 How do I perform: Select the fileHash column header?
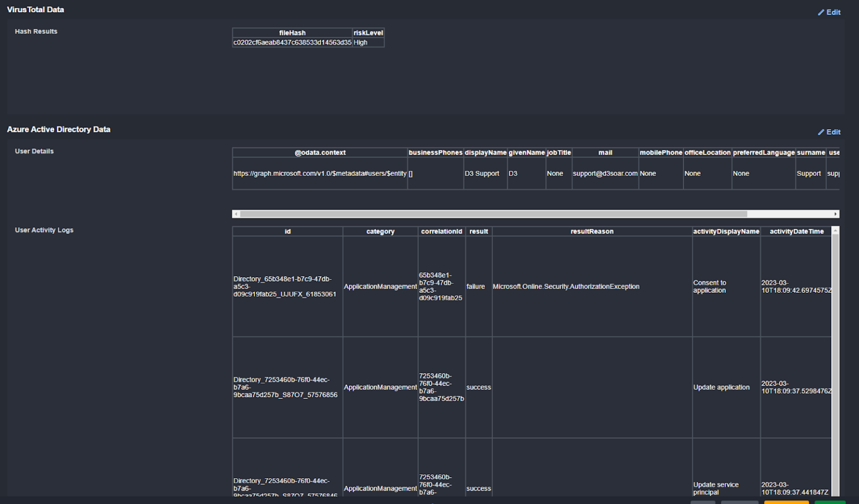click(292, 32)
